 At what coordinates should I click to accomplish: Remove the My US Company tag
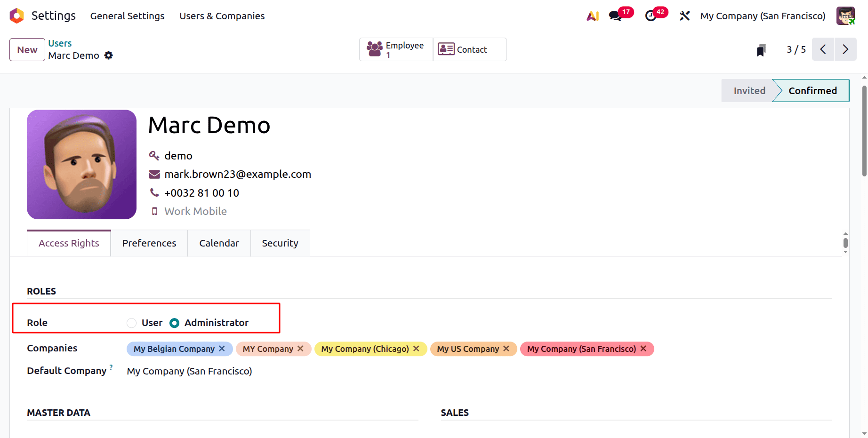(506, 349)
